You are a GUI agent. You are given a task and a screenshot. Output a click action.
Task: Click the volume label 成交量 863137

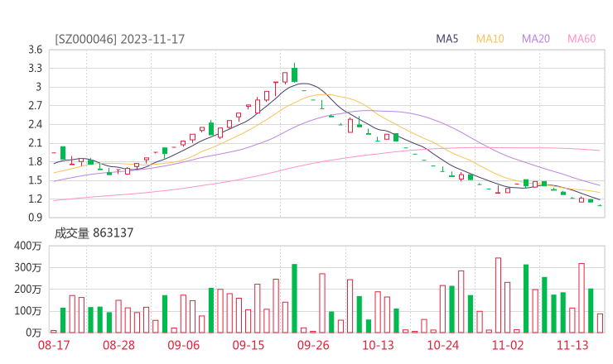tap(94, 233)
